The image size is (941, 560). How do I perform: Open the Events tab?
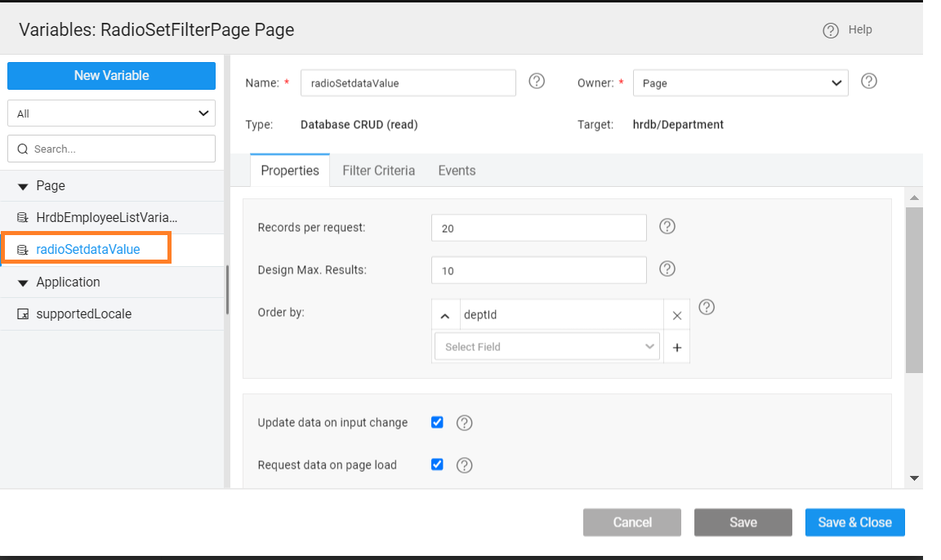457,171
